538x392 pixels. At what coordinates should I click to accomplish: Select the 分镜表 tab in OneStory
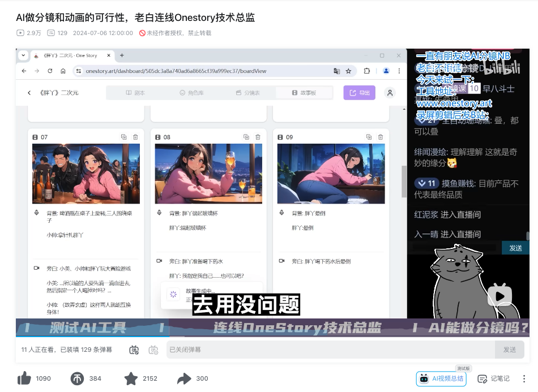point(247,93)
